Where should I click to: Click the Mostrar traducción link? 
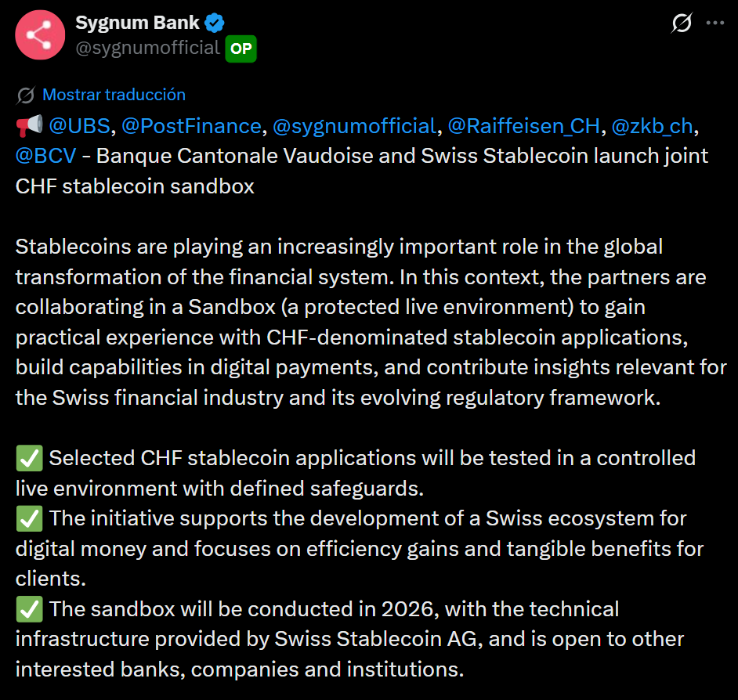[113, 94]
